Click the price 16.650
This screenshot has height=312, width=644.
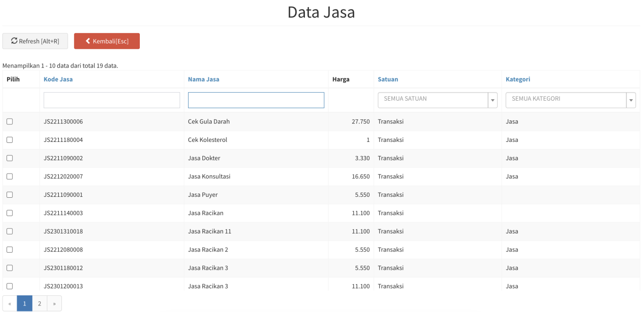pyautogui.click(x=361, y=177)
